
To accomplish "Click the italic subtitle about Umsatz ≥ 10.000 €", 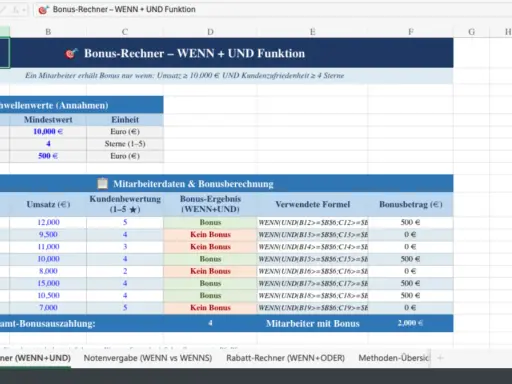I will (x=185, y=76).
